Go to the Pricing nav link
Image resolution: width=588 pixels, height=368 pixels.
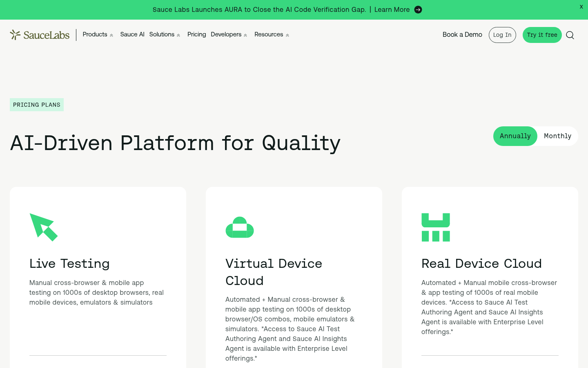(x=197, y=35)
